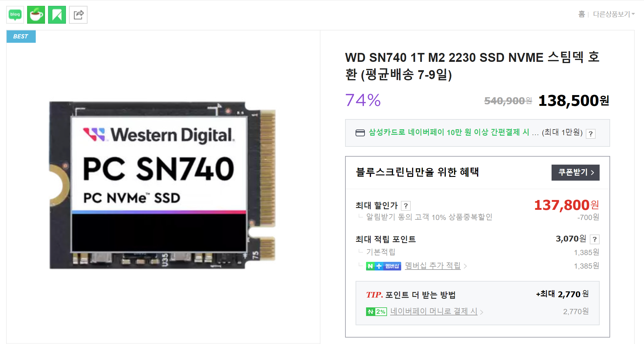
Task: Open the external share options icon
Action: click(78, 15)
